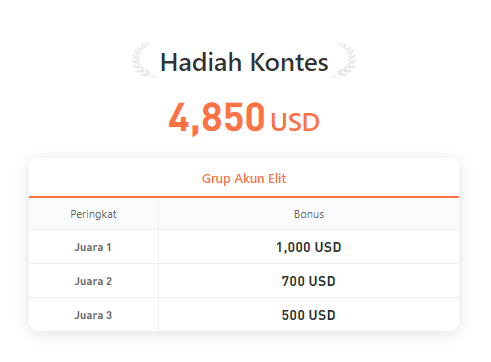The height and width of the screenshot is (362, 491).
Task: Select the Grup Akun Elit tab
Action: [x=244, y=178]
